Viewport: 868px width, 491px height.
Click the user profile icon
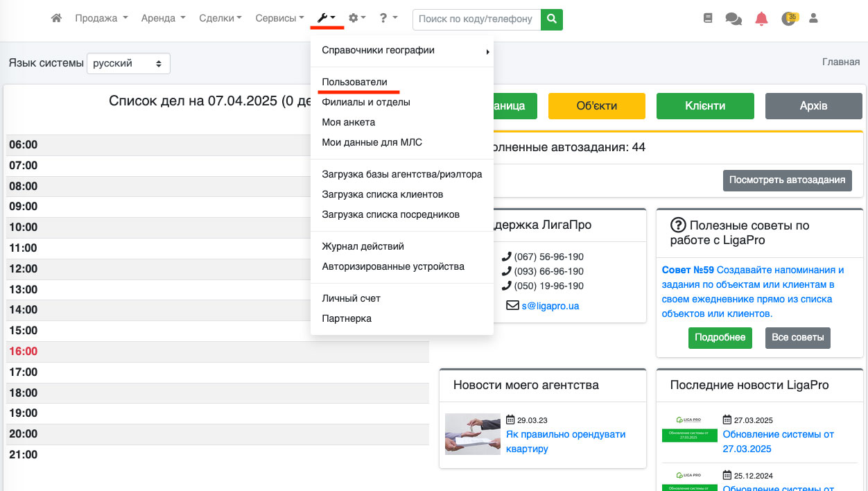(x=814, y=19)
